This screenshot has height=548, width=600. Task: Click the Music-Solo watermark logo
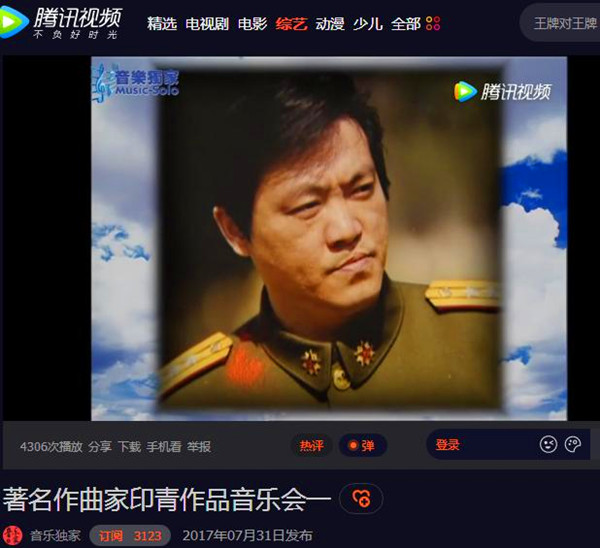pyautogui.click(x=135, y=83)
